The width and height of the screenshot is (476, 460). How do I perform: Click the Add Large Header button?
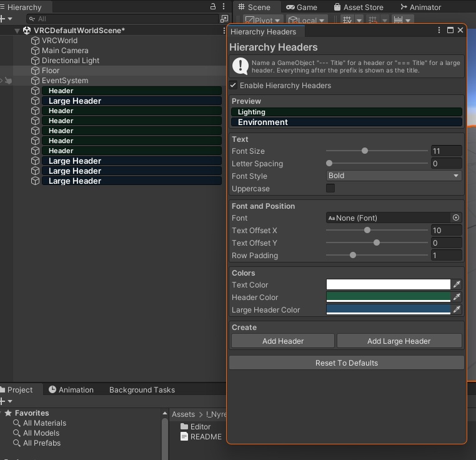[399, 341]
